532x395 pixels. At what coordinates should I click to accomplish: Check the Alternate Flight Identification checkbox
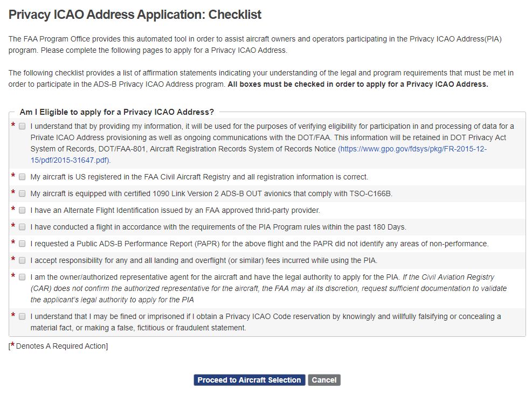22,210
